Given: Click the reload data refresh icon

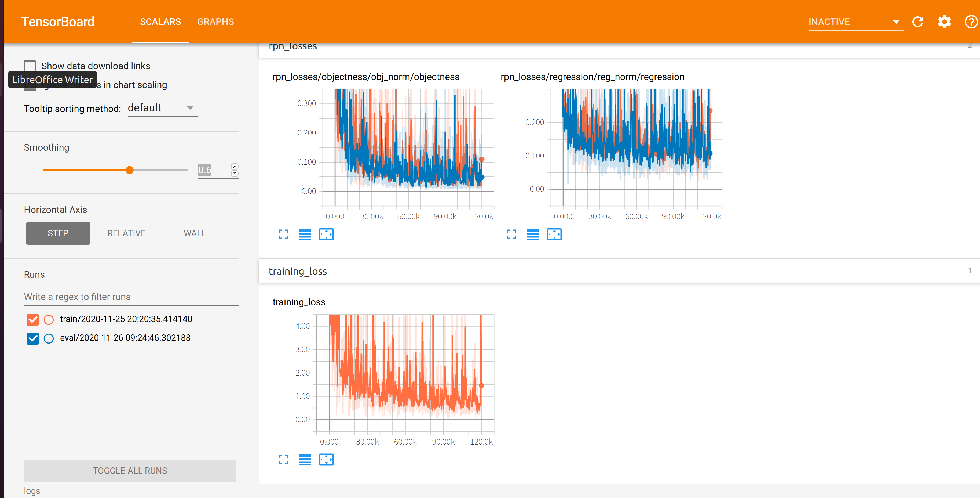Looking at the screenshot, I should click(917, 22).
